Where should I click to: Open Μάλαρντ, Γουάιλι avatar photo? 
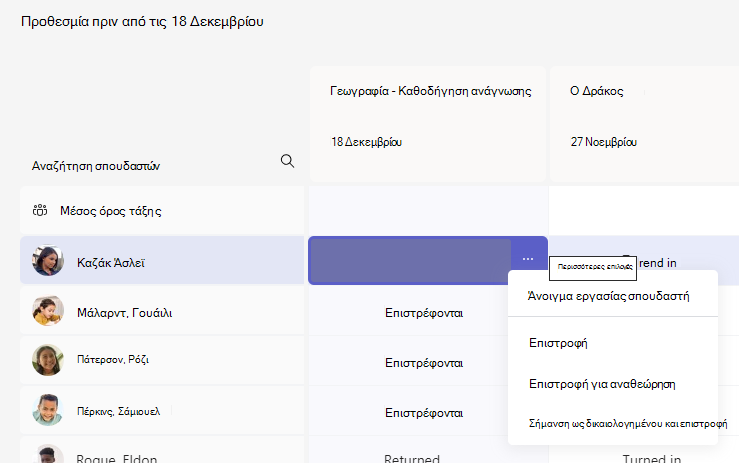[48, 310]
